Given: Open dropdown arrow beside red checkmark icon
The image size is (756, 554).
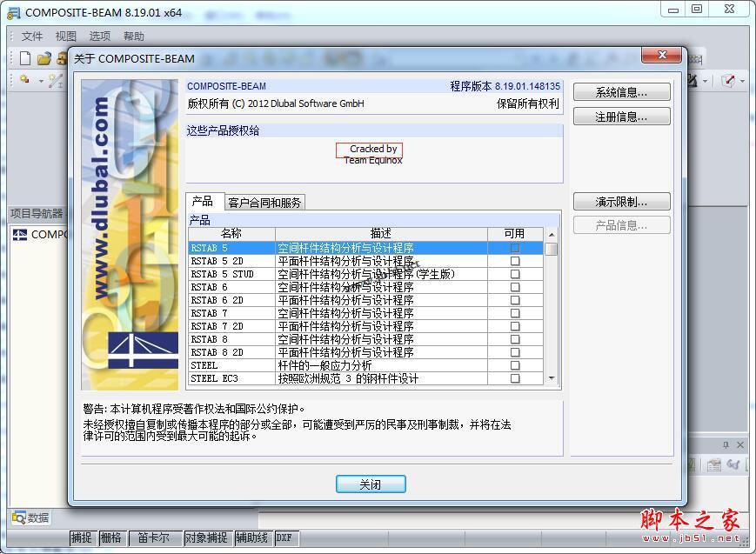Looking at the screenshot, I should (x=742, y=81).
